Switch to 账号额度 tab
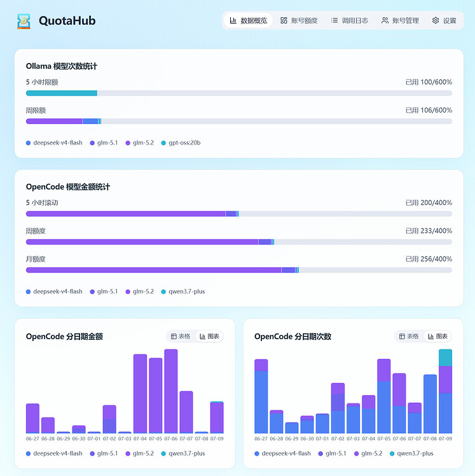The height and width of the screenshot is (476, 475). point(299,20)
